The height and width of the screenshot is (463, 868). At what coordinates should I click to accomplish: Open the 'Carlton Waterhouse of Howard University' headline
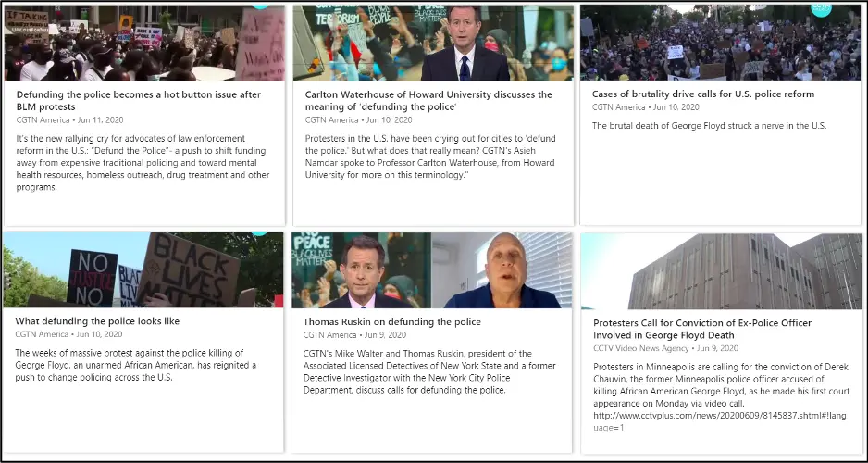pyautogui.click(x=428, y=101)
